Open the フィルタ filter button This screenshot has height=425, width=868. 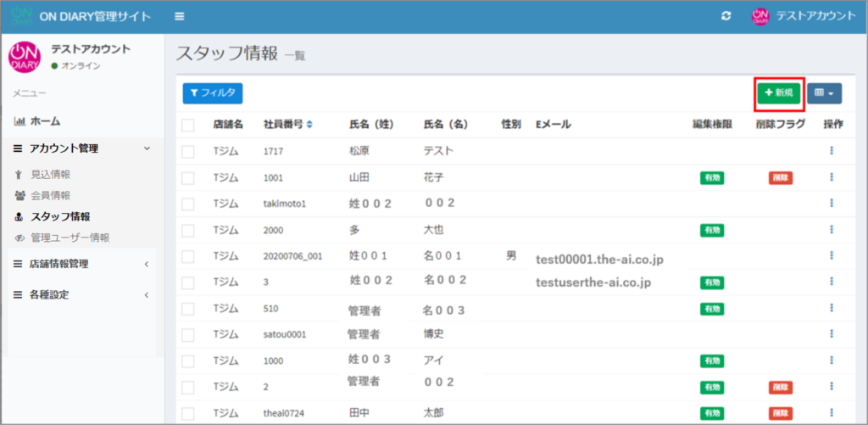click(213, 92)
